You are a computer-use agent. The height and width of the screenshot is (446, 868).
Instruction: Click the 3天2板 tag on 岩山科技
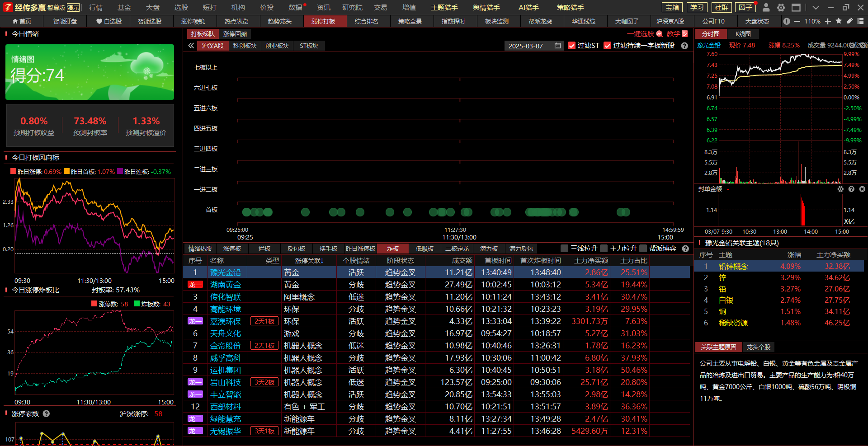coord(264,382)
